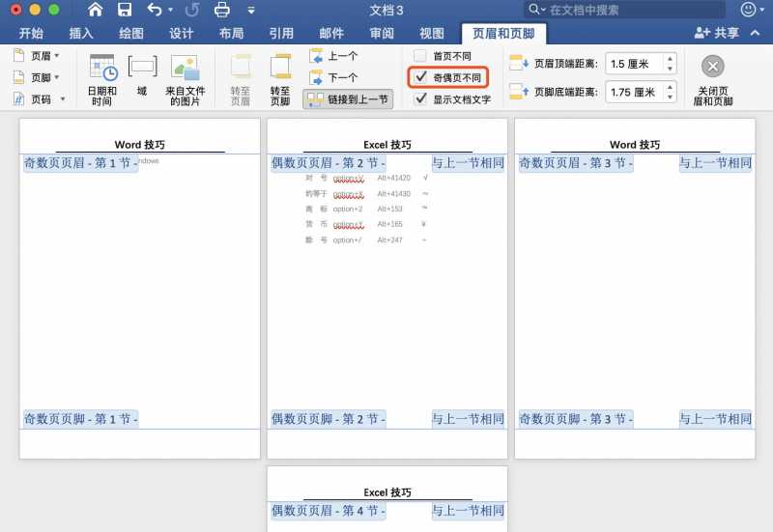
Task: Switch to the 邮件 tab
Action: [x=331, y=34]
